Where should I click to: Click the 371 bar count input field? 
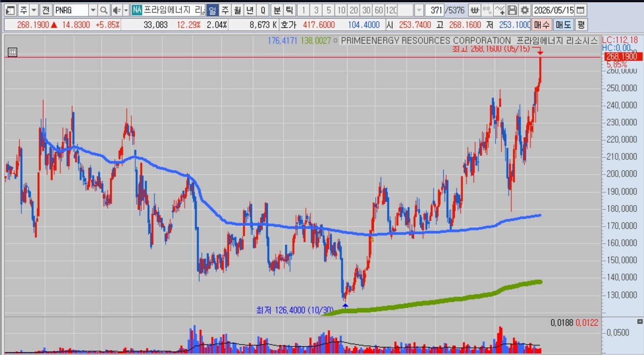(x=434, y=10)
